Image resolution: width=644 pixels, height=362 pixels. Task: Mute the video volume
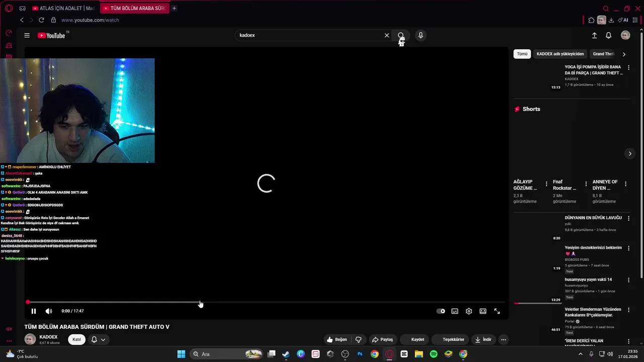[48, 311]
